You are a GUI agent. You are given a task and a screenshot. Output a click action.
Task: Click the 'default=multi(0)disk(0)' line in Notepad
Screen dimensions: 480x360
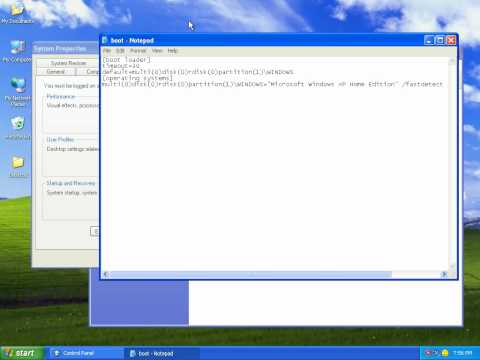pos(198,72)
